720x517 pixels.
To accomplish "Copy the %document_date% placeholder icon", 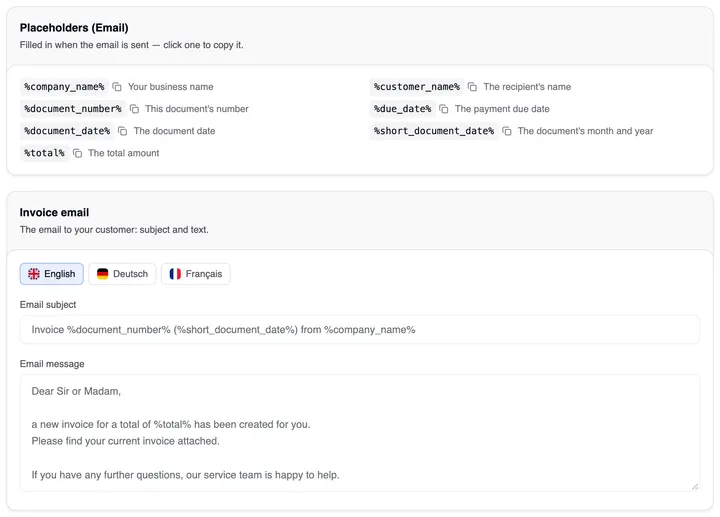I will [123, 131].
